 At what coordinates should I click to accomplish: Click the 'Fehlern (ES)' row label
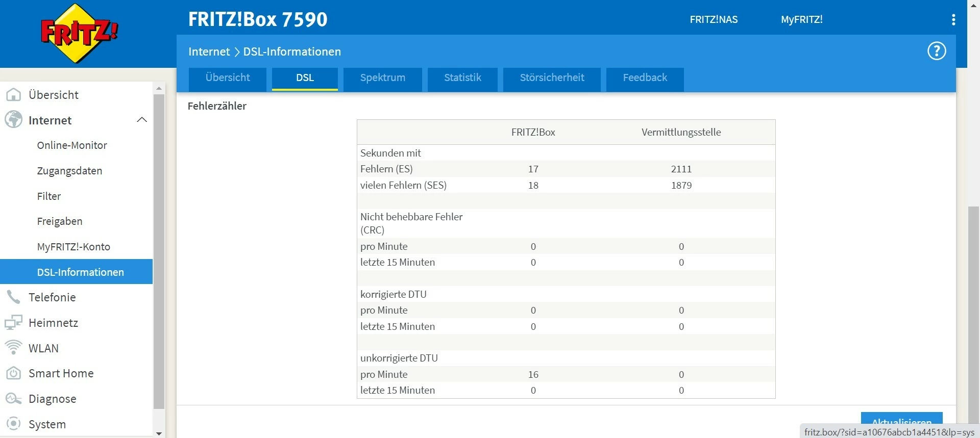[x=386, y=169]
